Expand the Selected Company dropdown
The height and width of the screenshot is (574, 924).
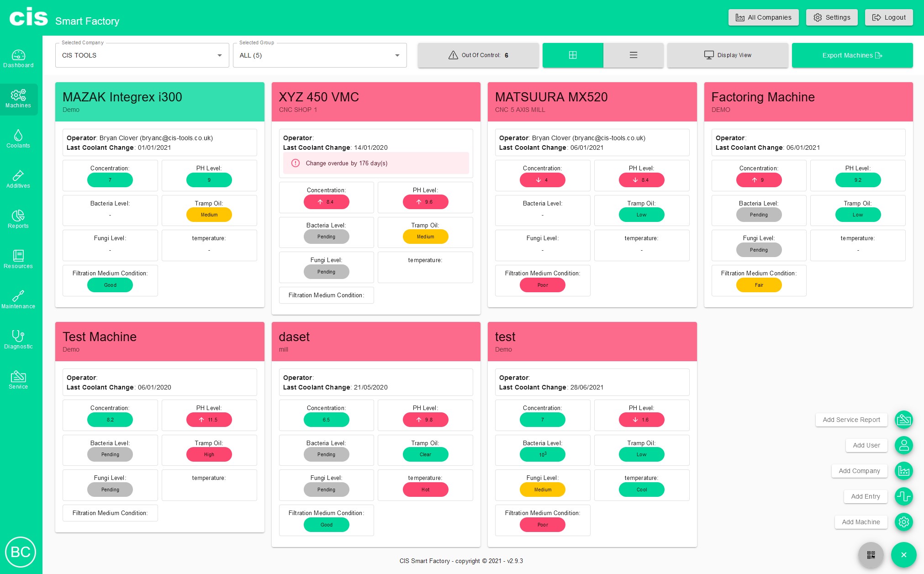(142, 55)
